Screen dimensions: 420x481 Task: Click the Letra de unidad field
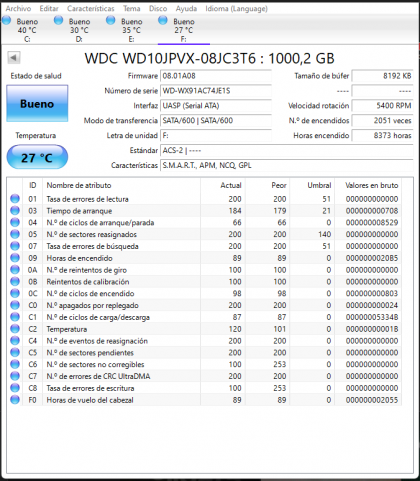(x=216, y=136)
